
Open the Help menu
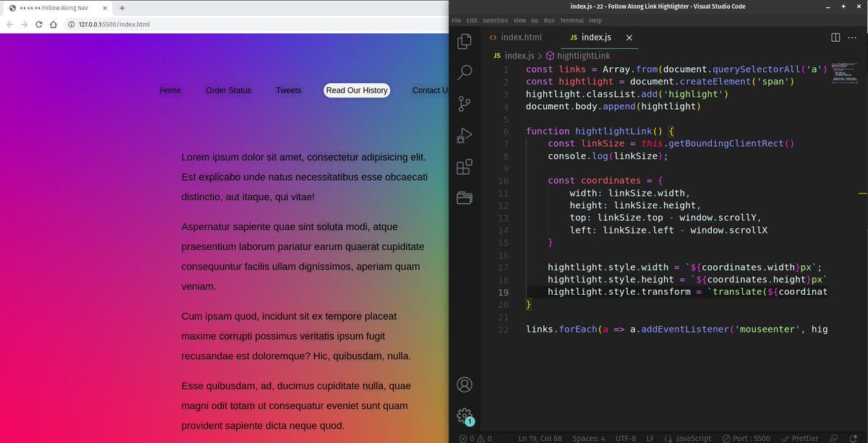[x=595, y=20]
